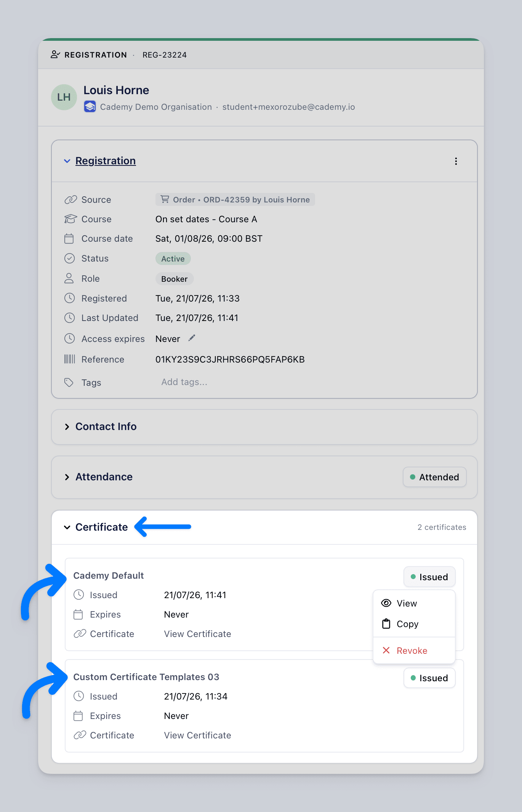Screen dimensions: 522x812
Task: Collapse the Certificate section
Action: [x=67, y=527]
